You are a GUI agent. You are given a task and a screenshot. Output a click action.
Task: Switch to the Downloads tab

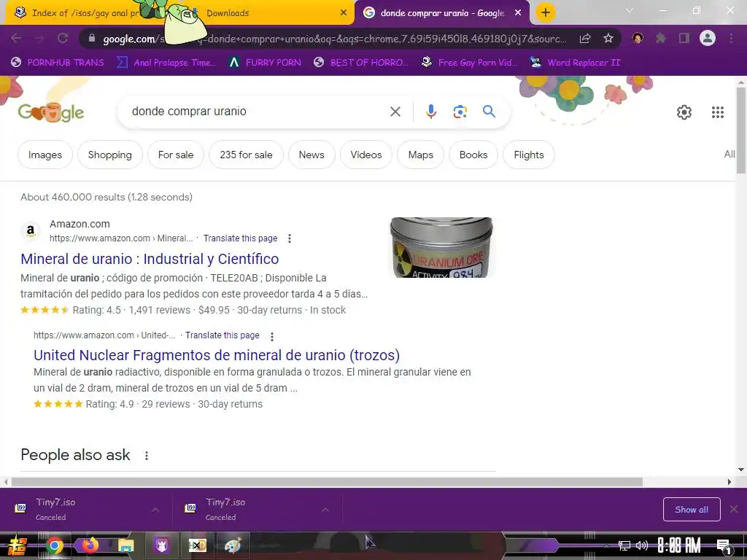(267, 13)
